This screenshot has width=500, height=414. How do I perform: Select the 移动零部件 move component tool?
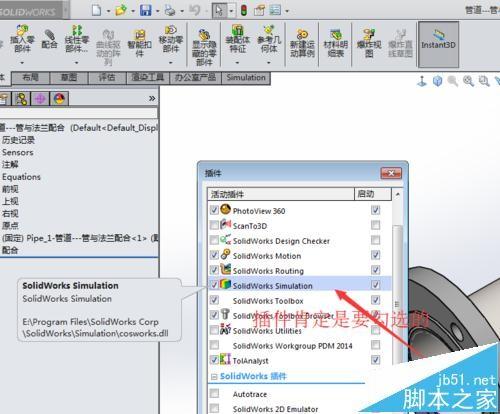pos(171,39)
